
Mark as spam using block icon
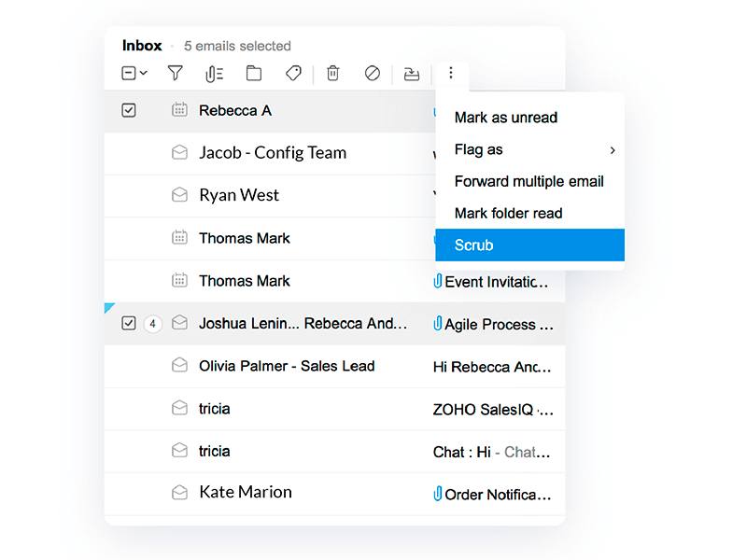point(372,73)
